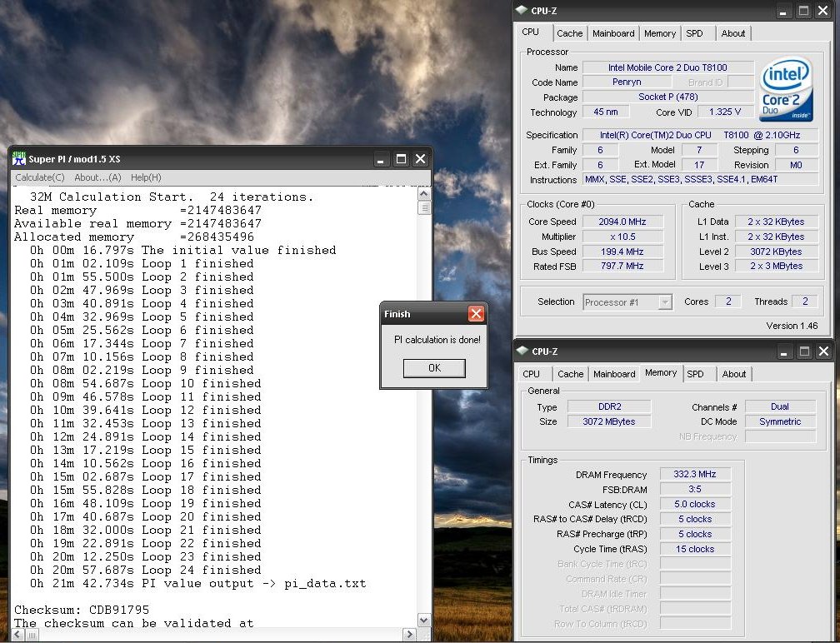Viewport: 840px width, 643px height.
Task: Switch to Cache tab in bottom CPU-Z
Action: (x=570, y=374)
